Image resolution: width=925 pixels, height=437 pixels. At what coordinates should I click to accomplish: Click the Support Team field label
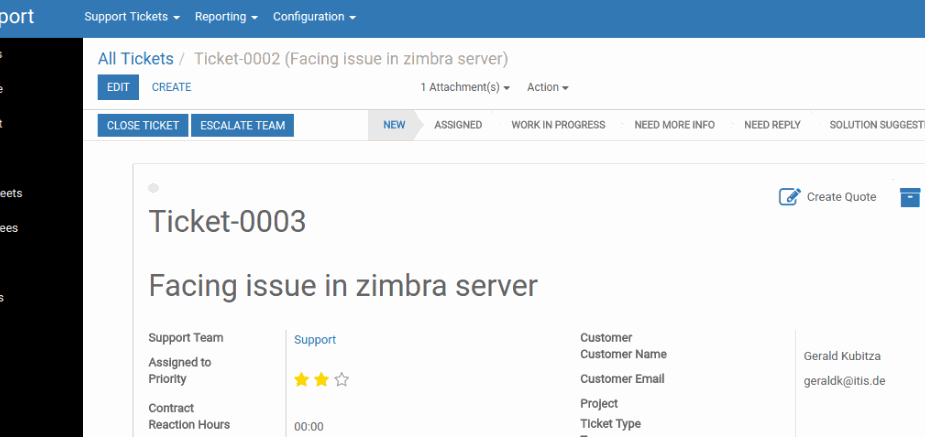(x=186, y=338)
